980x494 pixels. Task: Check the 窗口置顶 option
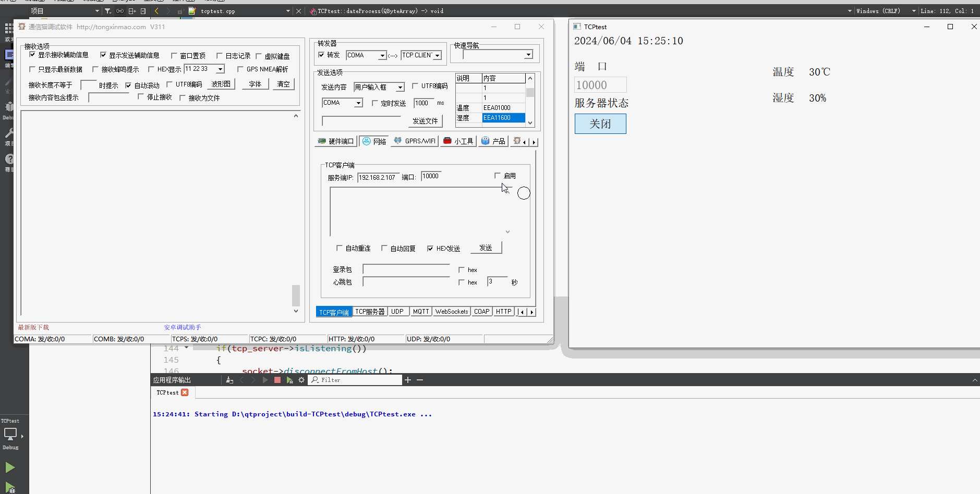[174, 56]
